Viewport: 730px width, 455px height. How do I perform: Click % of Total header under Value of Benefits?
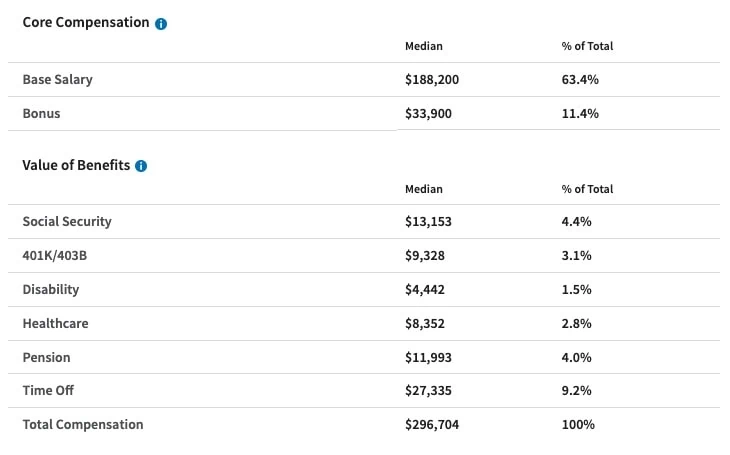tap(587, 189)
